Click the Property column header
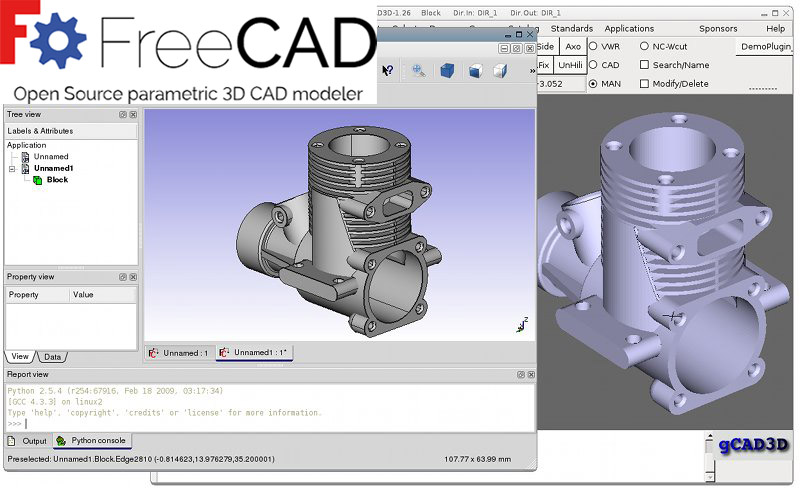800x488 pixels. 37,295
